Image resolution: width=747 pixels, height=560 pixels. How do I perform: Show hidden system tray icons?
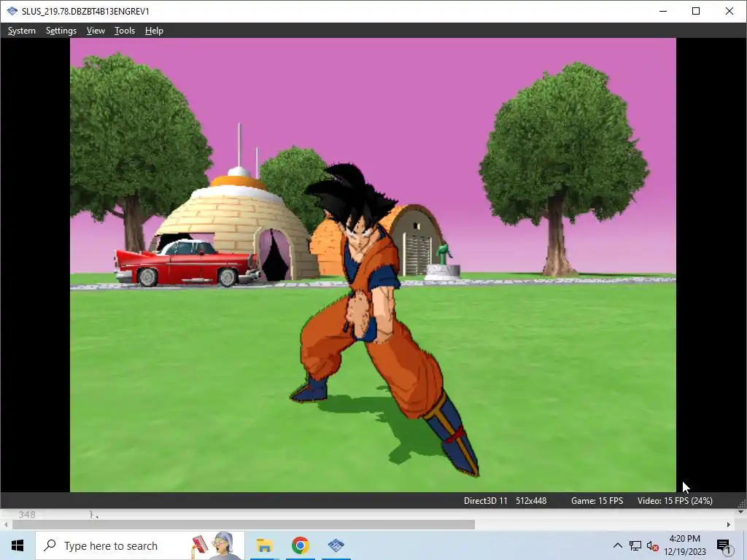pos(617,545)
